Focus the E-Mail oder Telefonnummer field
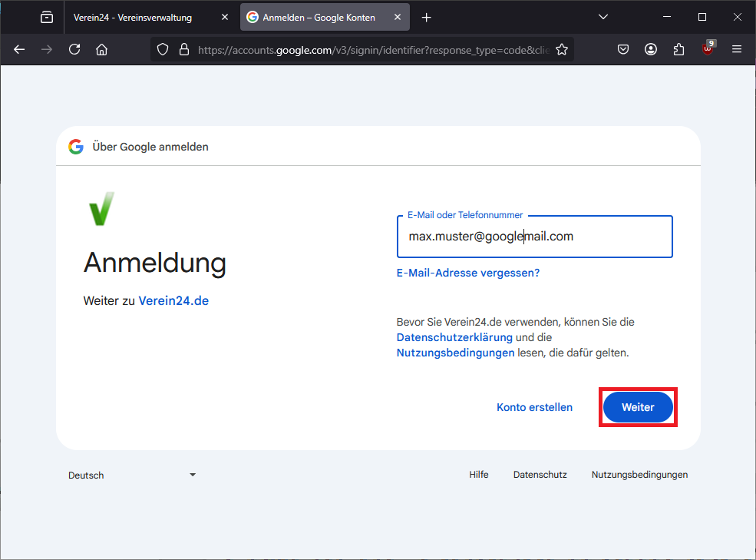This screenshot has width=756, height=560. (535, 237)
